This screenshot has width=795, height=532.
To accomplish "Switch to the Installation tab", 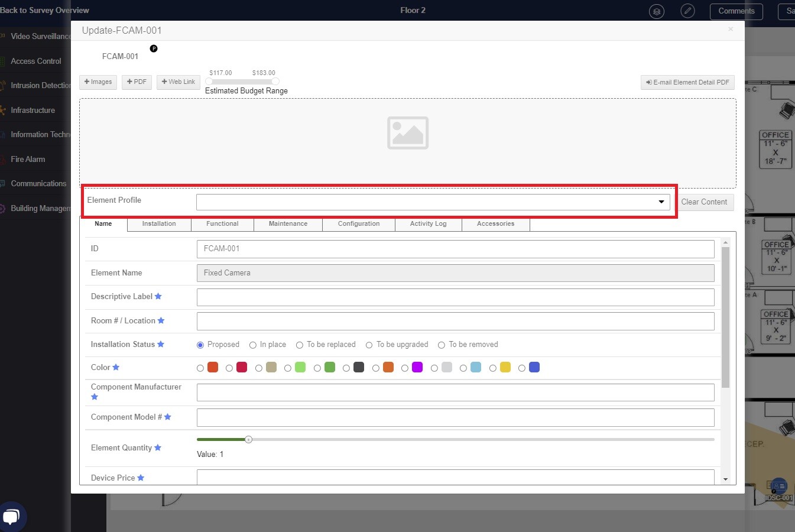I will [159, 224].
